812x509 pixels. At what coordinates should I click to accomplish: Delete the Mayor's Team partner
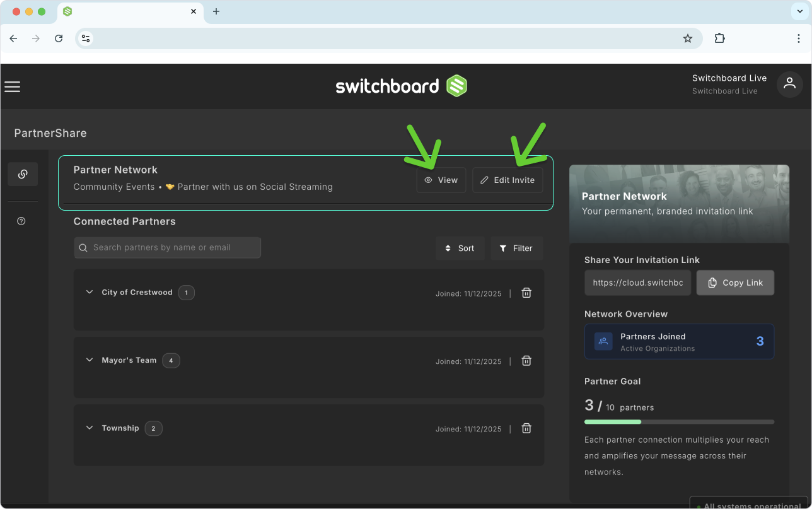[526, 361]
